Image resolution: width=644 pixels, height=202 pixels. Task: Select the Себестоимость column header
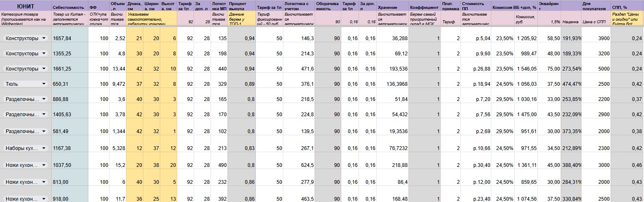[69, 6]
